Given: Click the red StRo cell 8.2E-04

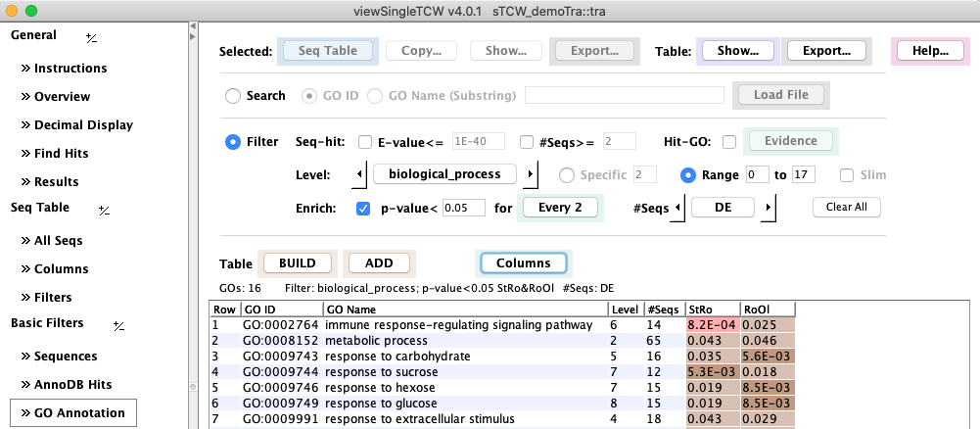Looking at the screenshot, I should pyautogui.click(x=712, y=324).
